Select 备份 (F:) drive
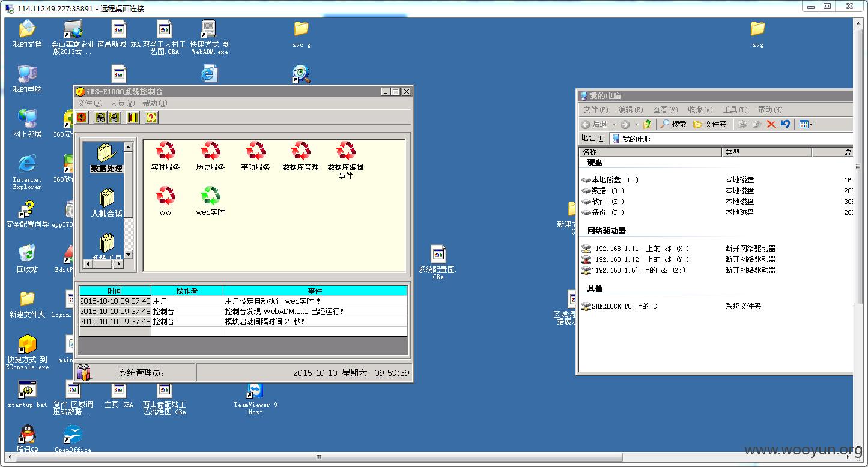The width and height of the screenshot is (868, 467). [603, 212]
